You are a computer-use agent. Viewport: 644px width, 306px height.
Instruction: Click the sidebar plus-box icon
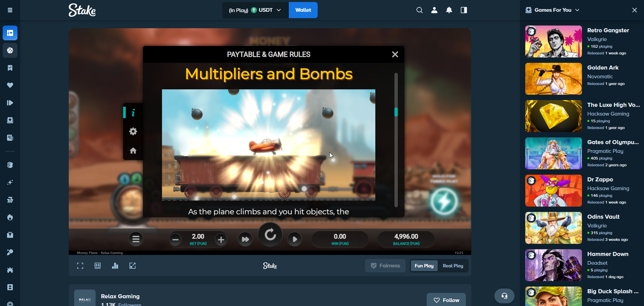10,120
